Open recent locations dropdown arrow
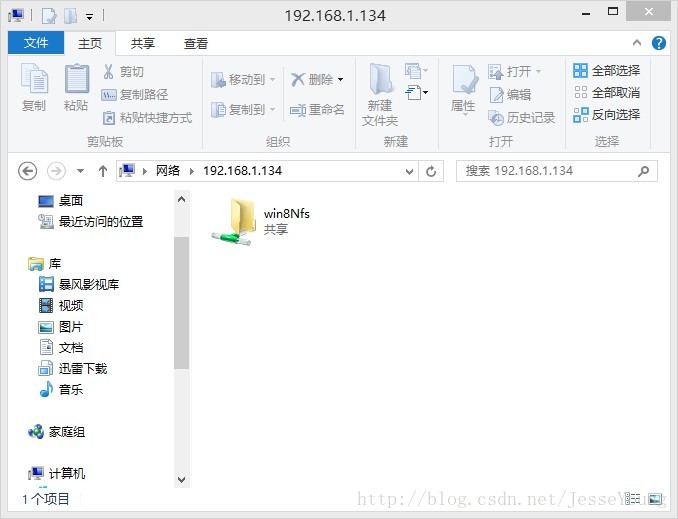 tap(80, 171)
